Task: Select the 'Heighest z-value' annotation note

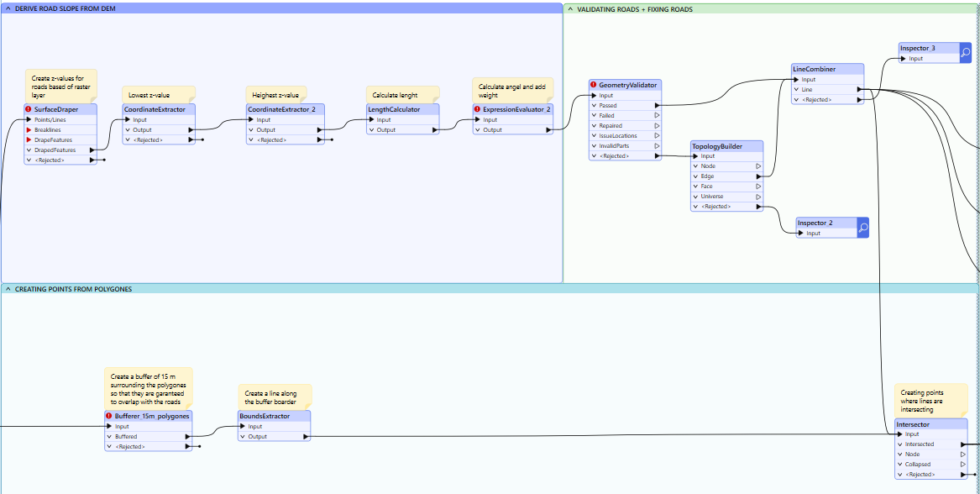Action: 276,94
